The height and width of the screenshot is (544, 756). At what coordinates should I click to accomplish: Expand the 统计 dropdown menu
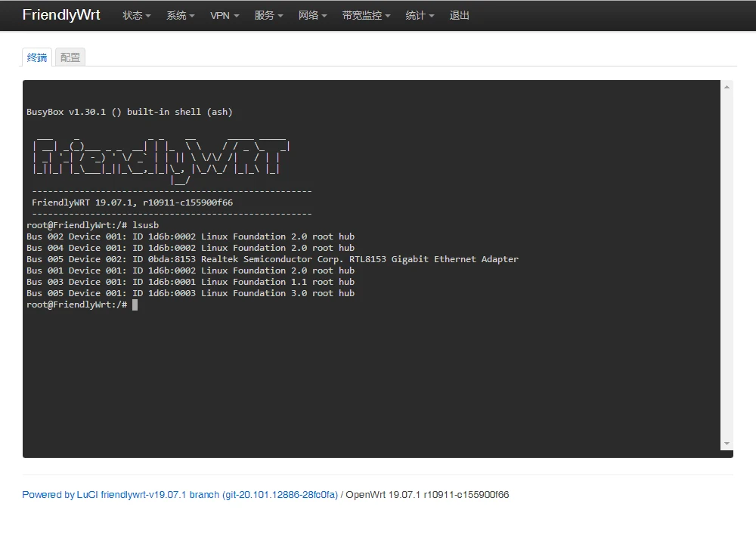click(x=420, y=15)
